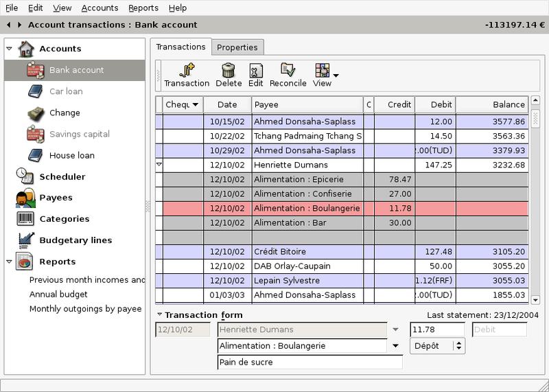Open the View toolbar dropdown

click(x=336, y=74)
